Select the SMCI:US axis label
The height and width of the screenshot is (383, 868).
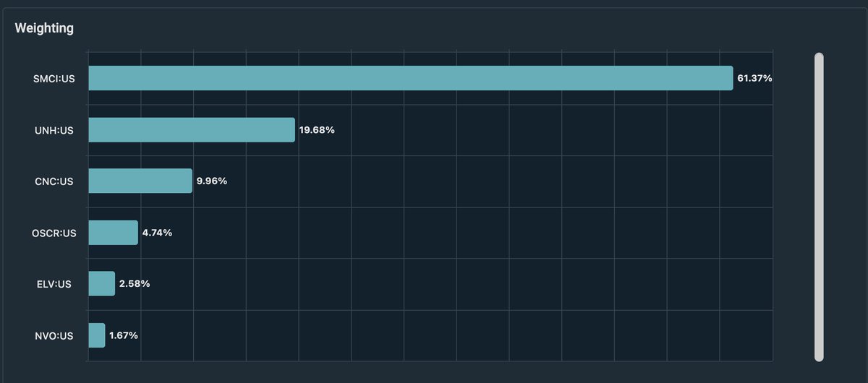tap(54, 78)
